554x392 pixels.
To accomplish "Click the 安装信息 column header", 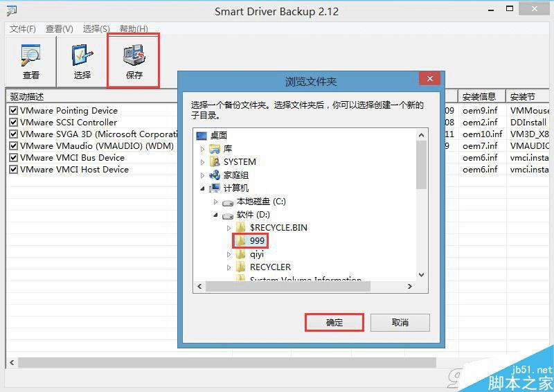I will (481, 96).
